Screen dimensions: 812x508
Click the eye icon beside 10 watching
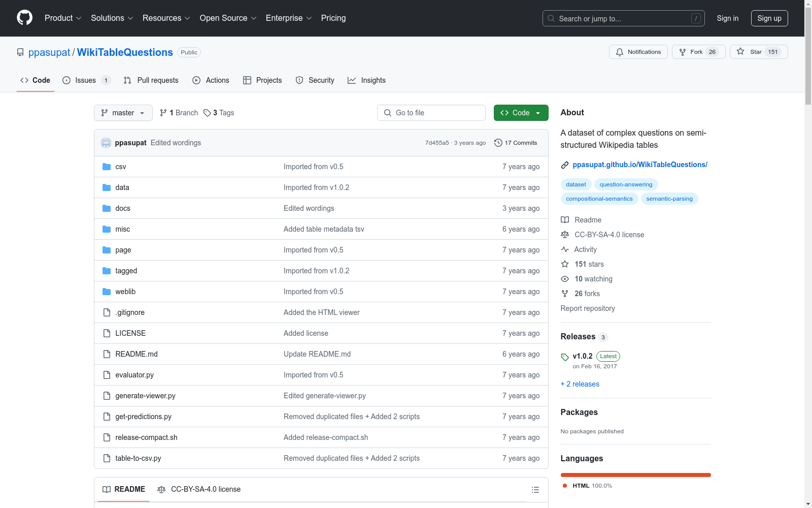click(x=565, y=279)
